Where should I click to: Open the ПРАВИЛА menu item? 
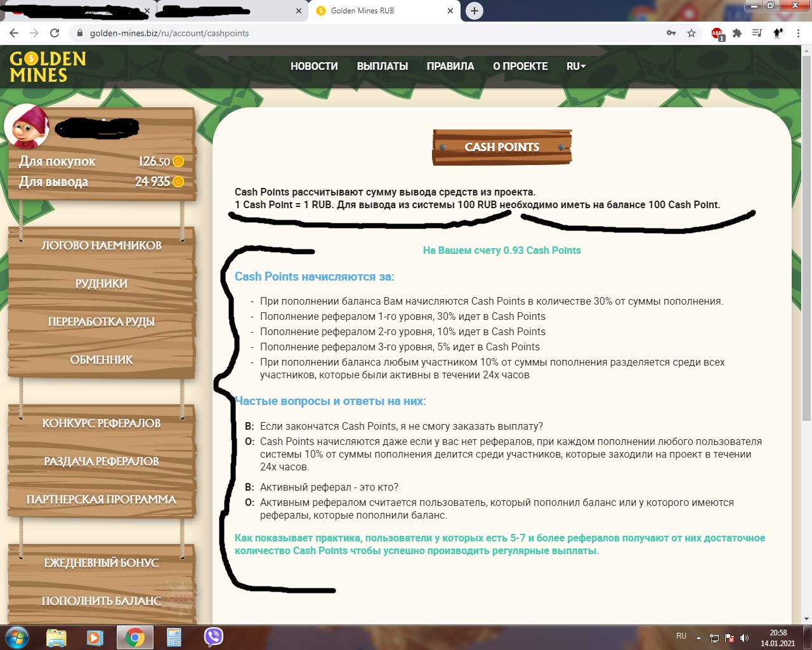pyautogui.click(x=450, y=66)
